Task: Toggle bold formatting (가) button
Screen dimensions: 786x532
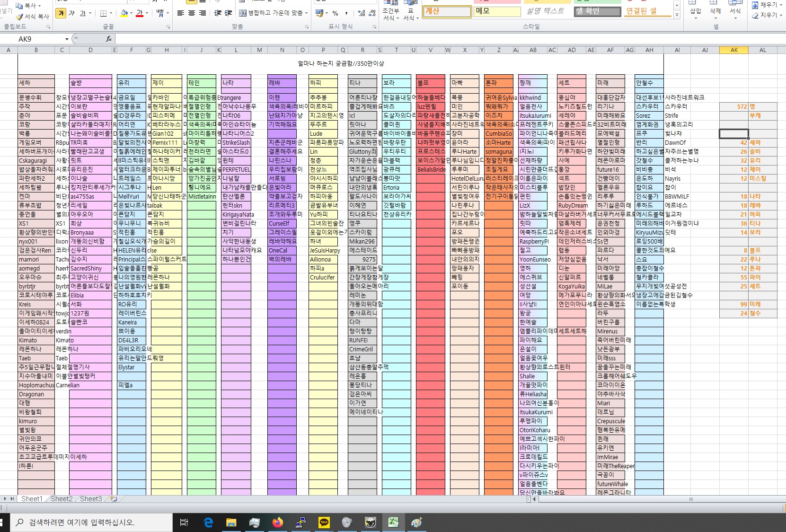Action: 61,13
